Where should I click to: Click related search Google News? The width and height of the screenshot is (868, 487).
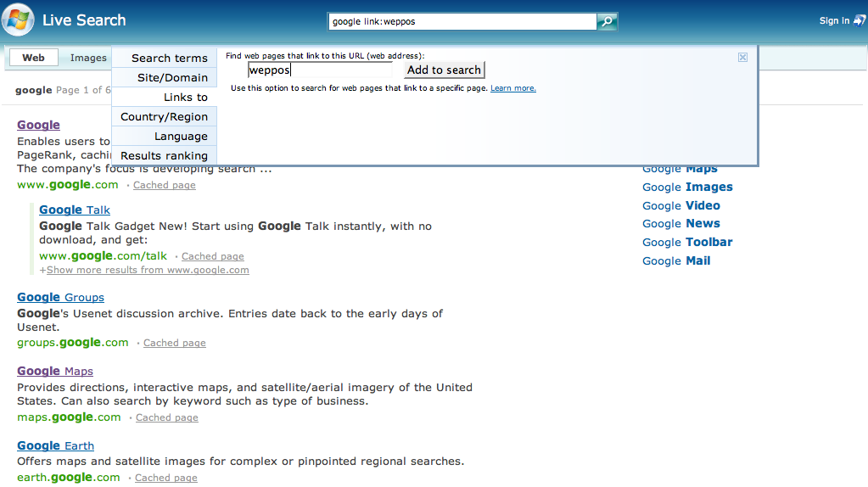pyautogui.click(x=681, y=224)
